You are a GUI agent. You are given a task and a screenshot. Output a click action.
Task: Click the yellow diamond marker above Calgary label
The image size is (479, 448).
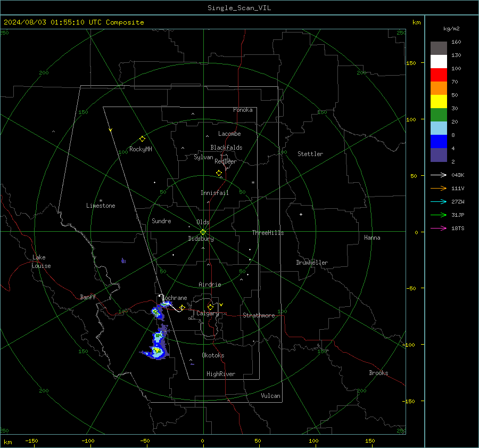(x=210, y=307)
